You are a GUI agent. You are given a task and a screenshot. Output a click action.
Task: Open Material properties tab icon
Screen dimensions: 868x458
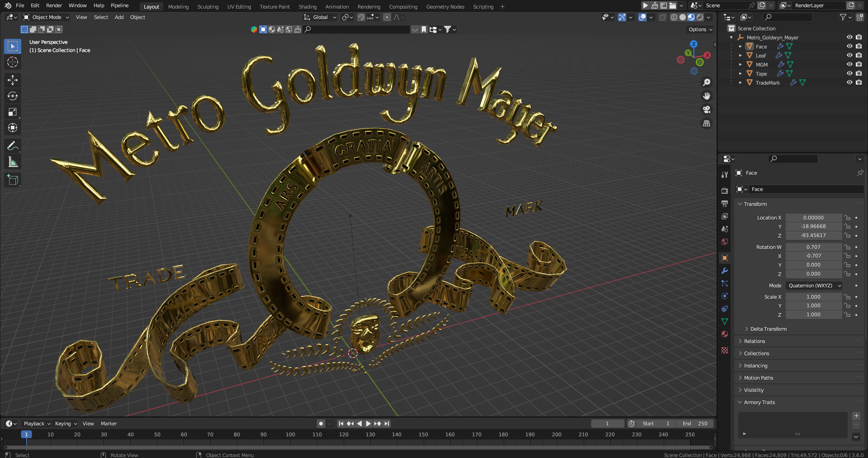click(x=725, y=334)
